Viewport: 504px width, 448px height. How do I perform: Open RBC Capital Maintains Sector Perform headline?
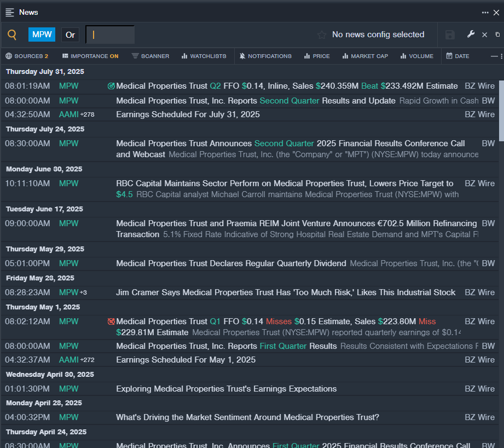285,189
